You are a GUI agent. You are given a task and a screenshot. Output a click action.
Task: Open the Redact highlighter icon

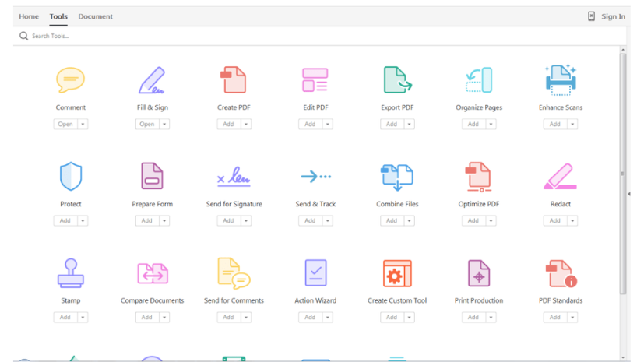click(560, 177)
